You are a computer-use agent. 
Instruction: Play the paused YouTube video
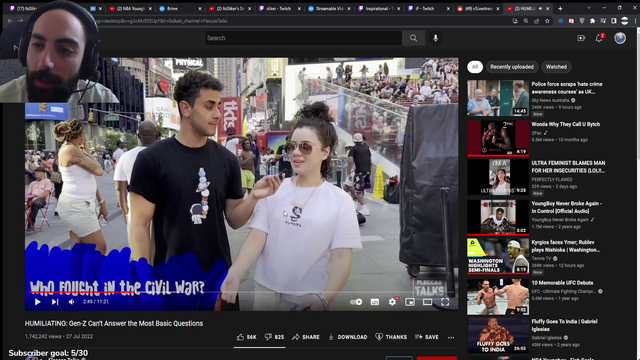pyautogui.click(x=38, y=302)
